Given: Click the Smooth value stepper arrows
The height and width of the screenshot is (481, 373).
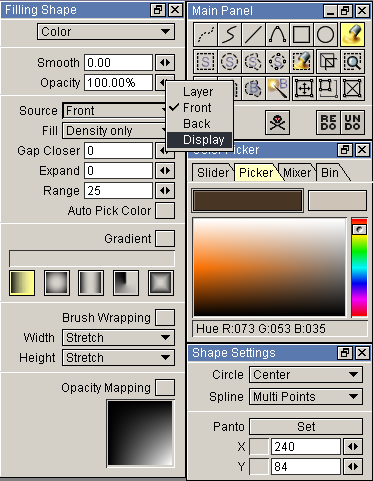Looking at the screenshot, I should point(165,63).
